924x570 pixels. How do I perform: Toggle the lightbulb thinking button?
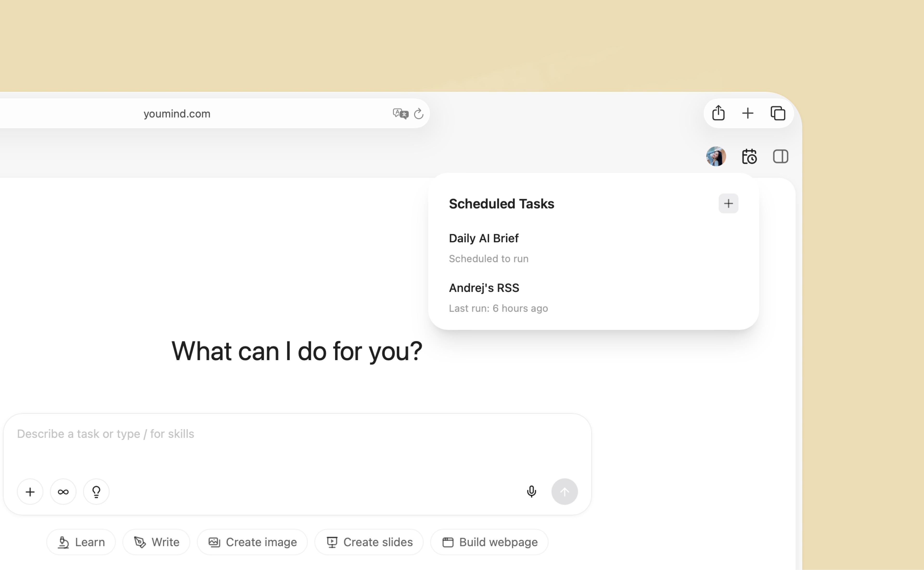[x=96, y=492]
